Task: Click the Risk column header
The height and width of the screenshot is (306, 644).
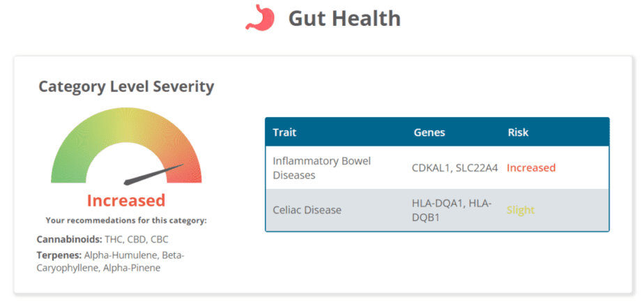Action: [x=518, y=132]
